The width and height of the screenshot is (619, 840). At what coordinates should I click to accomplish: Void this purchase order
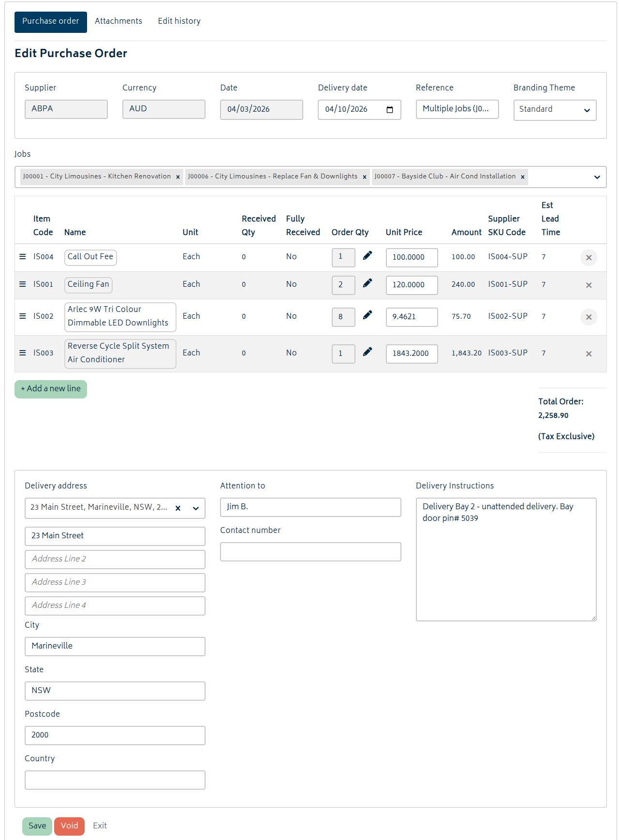pyautogui.click(x=69, y=826)
